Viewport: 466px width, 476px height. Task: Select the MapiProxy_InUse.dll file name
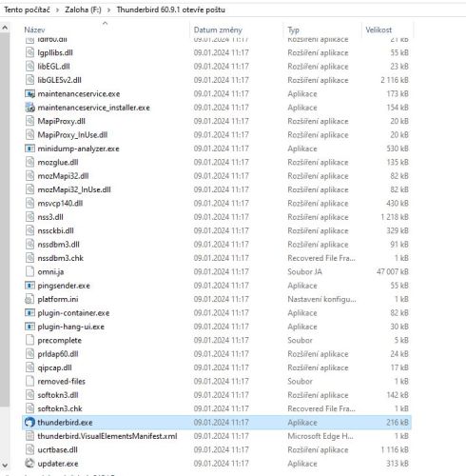point(72,135)
